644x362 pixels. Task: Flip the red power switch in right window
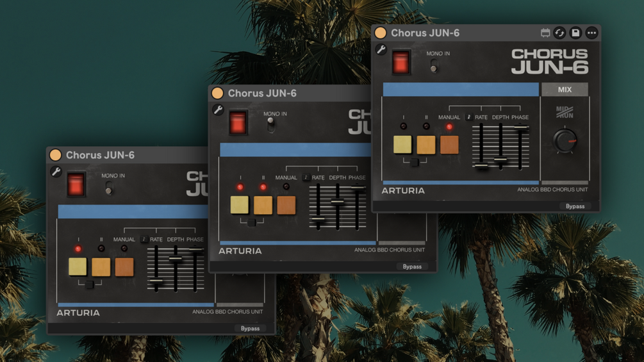(401, 62)
